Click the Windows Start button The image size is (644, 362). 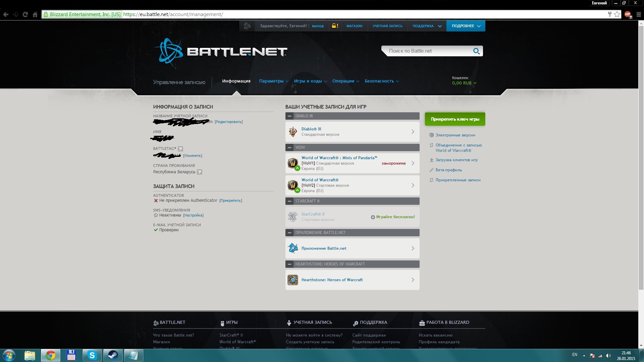click(x=8, y=355)
